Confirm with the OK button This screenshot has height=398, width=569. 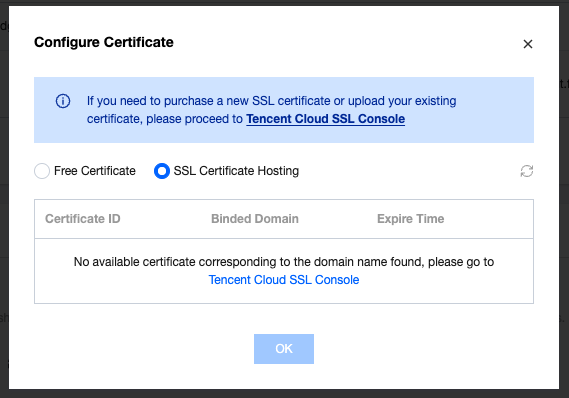tap(284, 349)
